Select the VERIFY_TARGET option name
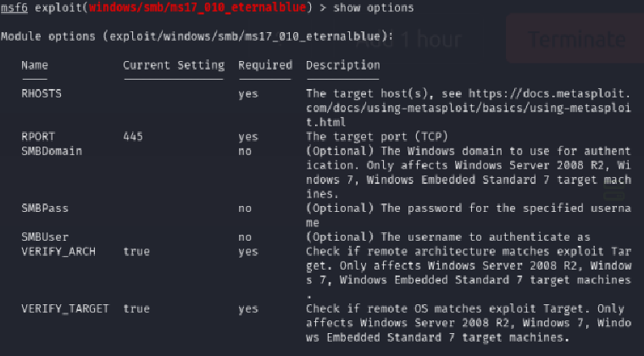 (x=65, y=309)
